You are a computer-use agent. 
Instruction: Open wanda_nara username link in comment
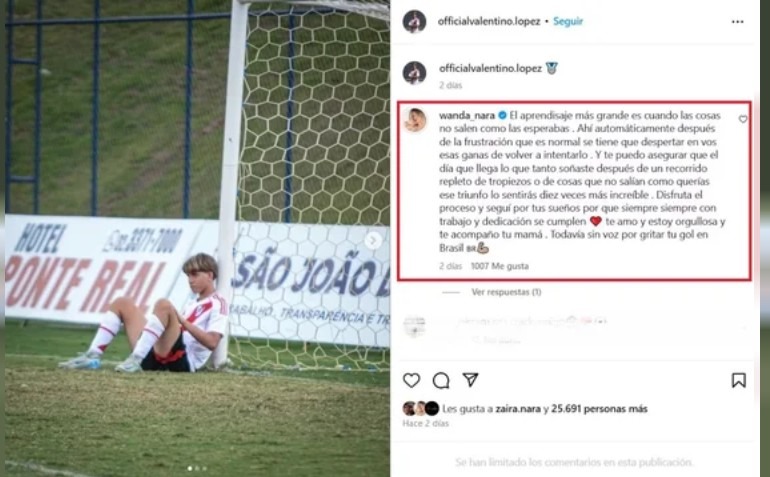(467, 116)
